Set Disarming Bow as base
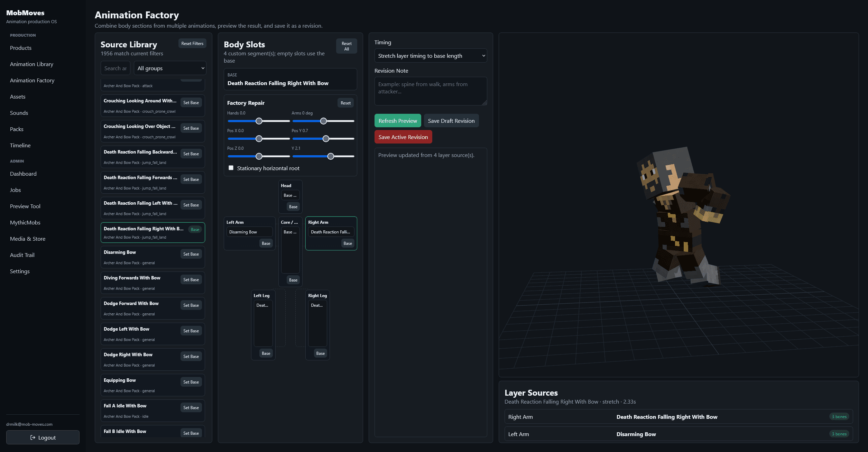 [x=191, y=254]
